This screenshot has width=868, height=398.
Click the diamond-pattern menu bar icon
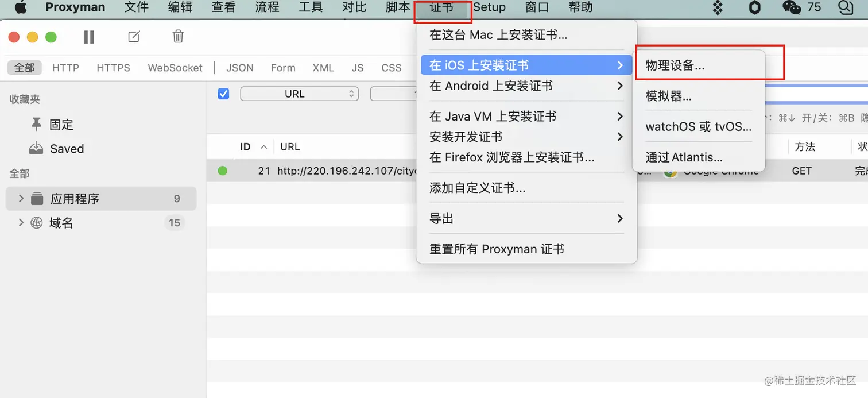click(717, 7)
